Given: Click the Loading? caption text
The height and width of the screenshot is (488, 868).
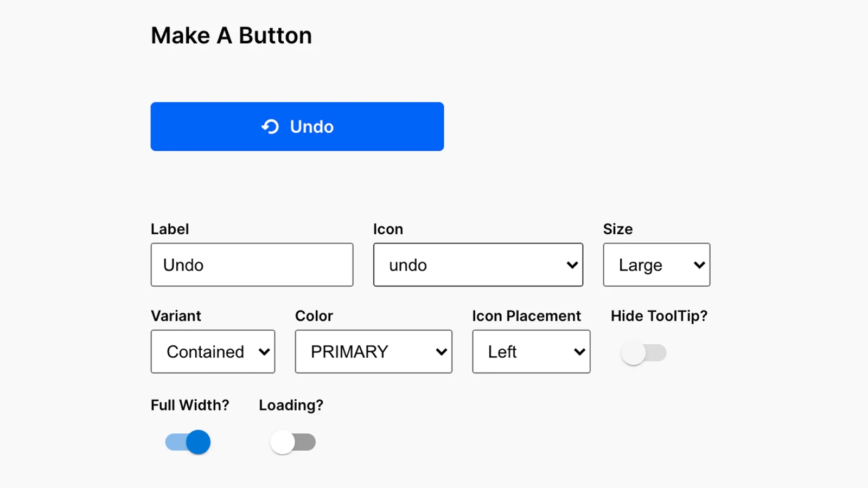Looking at the screenshot, I should (x=291, y=405).
